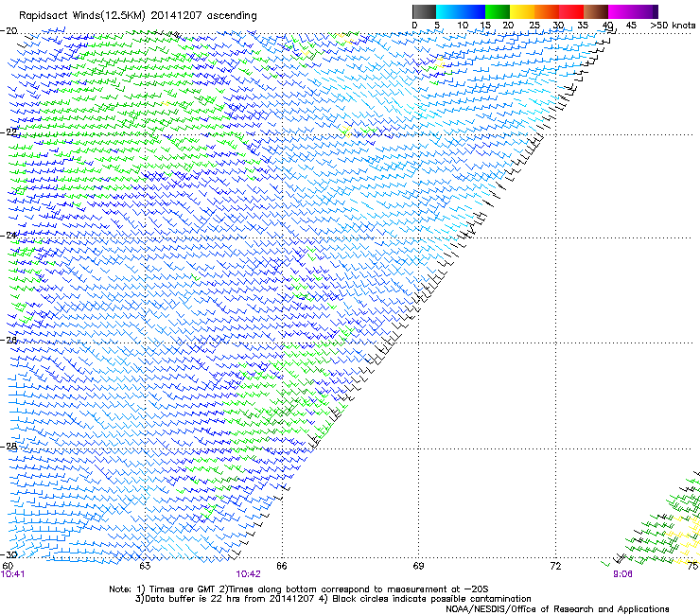This screenshot has width=700, height=615.
Task: Click the brown 35-40 knots legend band
Action: (596, 11)
